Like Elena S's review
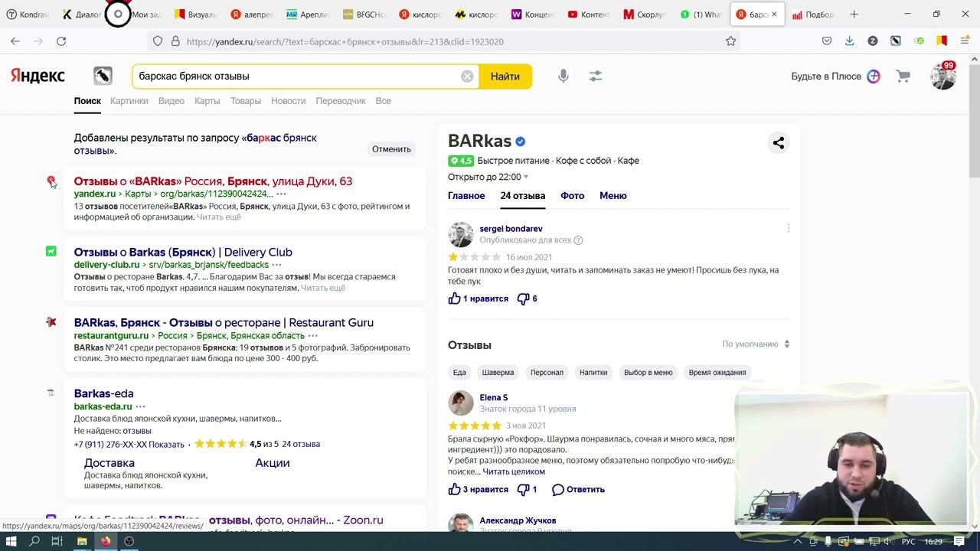The image size is (980, 551). [x=478, y=489]
